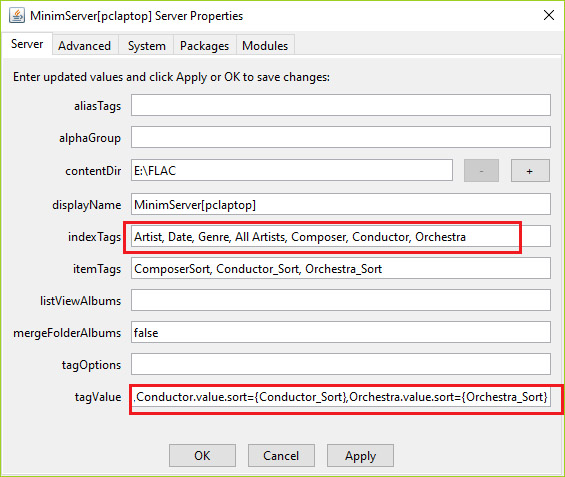Confirm changes with the OK button
This screenshot has height=477, width=565.
[202, 455]
